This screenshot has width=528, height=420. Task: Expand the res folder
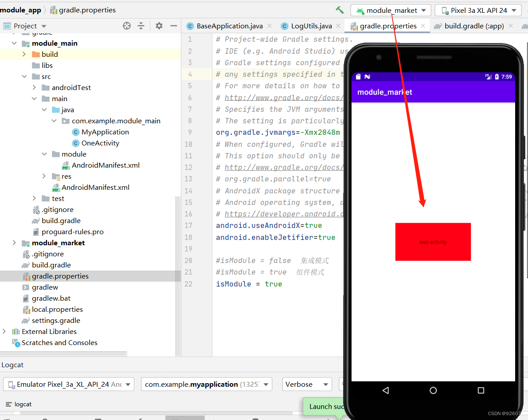pos(44,176)
